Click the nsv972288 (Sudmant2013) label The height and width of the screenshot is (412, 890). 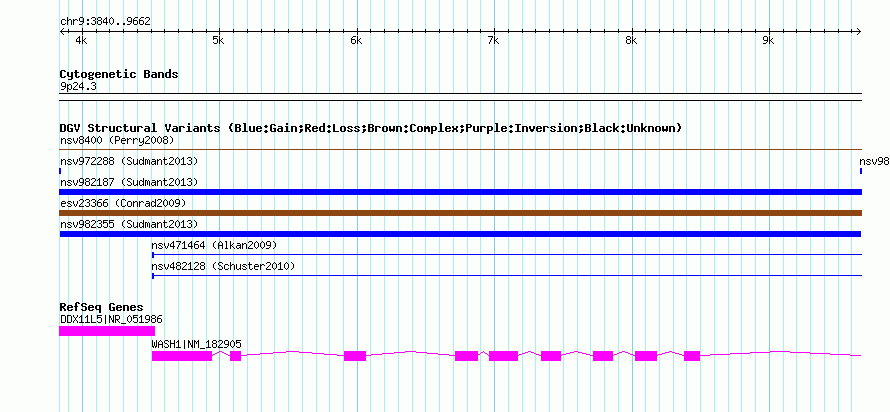pyautogui.click(x=129, y=161)
